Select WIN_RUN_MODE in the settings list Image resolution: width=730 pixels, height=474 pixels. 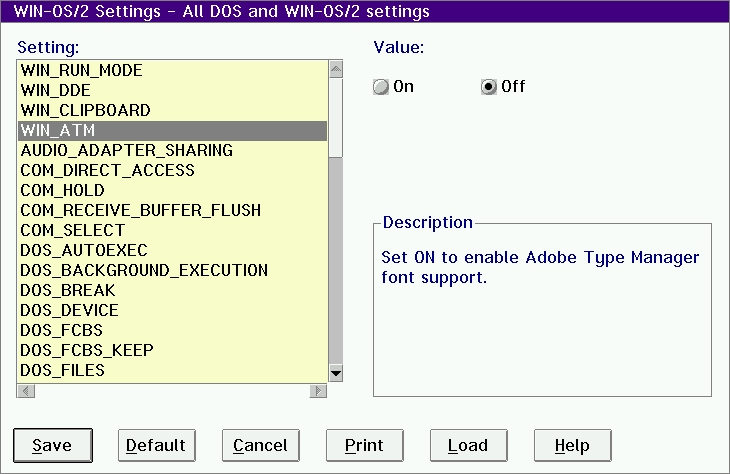173,70
